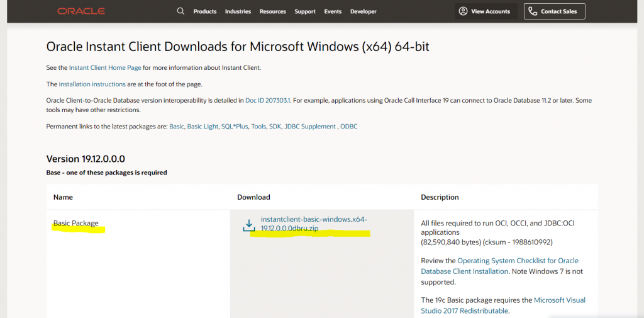Viewport: 644px width, 318px height.
Task: Open the Products menu
Action: [x=205, y=11]
